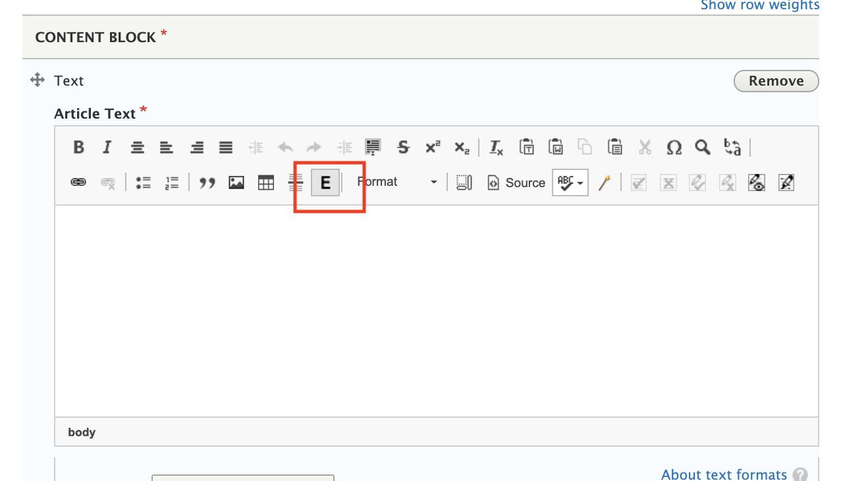The image size is (868, 481).
Task: Click the Unlink icon
Action: point(108,183)
